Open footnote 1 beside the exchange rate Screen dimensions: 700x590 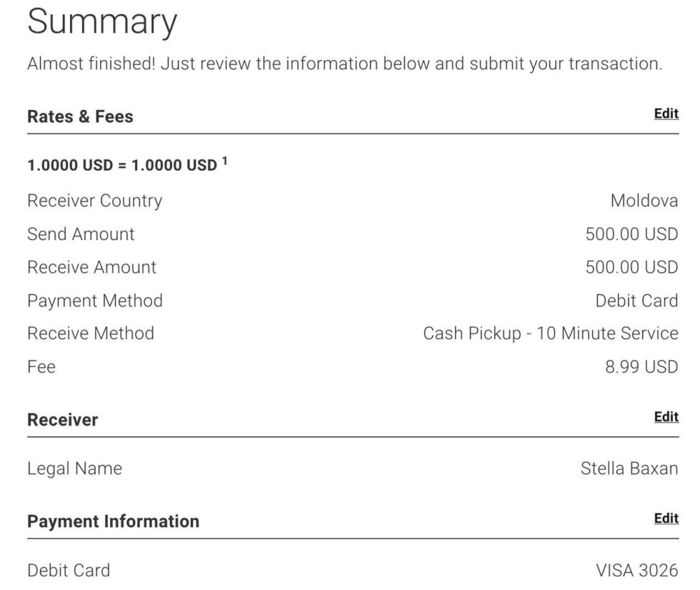coord(224,161)
